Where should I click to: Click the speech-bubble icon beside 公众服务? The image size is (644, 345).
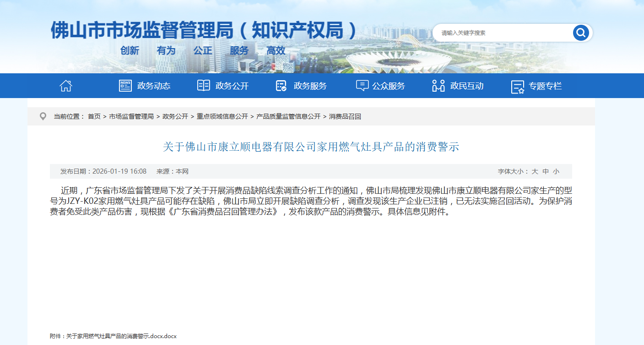coord(362,86)
